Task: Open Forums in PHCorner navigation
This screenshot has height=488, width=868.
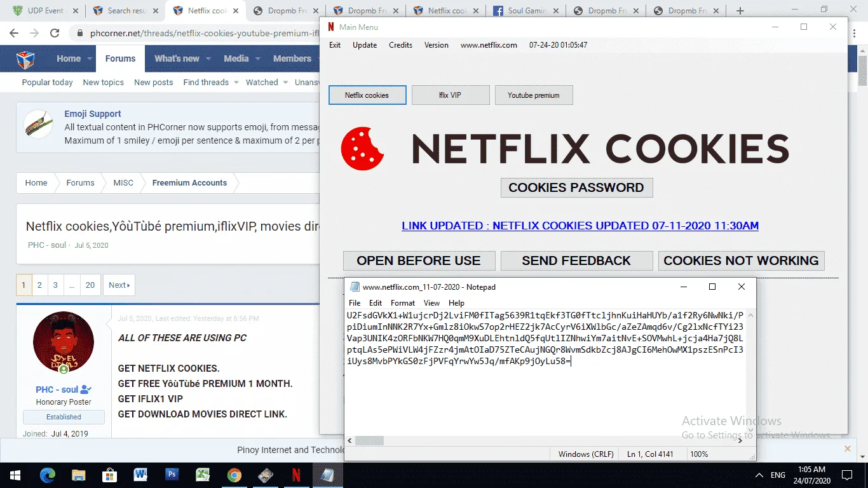Action: click(120, 58)
